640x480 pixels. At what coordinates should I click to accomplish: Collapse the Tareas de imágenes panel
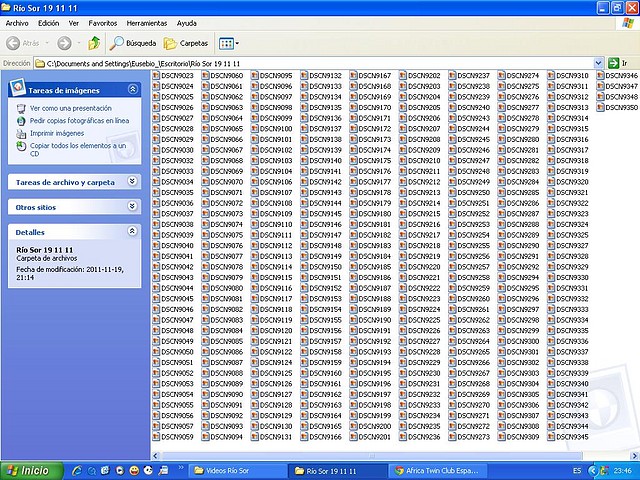pyautogui.click(x=133, y=89)
